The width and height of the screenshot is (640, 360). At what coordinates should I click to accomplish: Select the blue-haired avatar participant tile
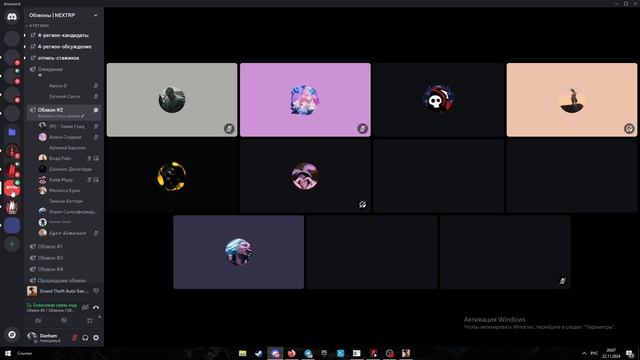[238, 252]
